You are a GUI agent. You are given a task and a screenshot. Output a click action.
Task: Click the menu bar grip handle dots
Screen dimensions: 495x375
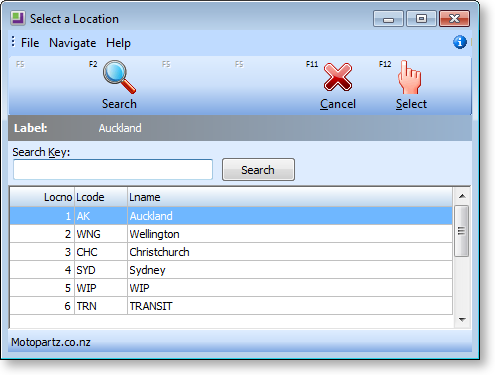pyautogui.click(x=13, y=41)
